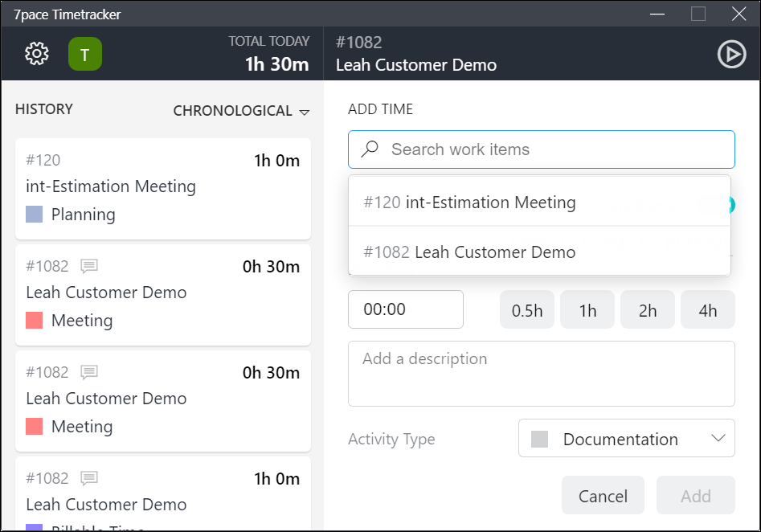The height and width of the screenshot is (532, 761).
Task: Minimize the 7pace Timetracker window
Action: tap(657, 14)
